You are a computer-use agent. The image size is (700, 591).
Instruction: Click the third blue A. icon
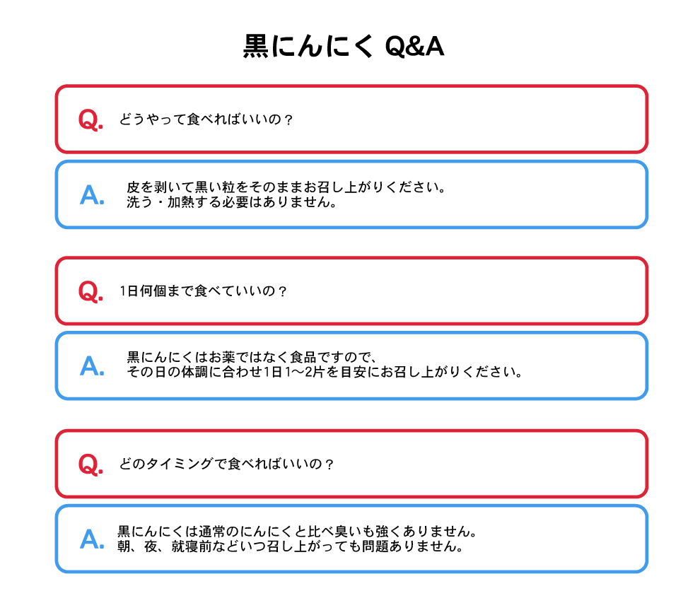(92, 539)
